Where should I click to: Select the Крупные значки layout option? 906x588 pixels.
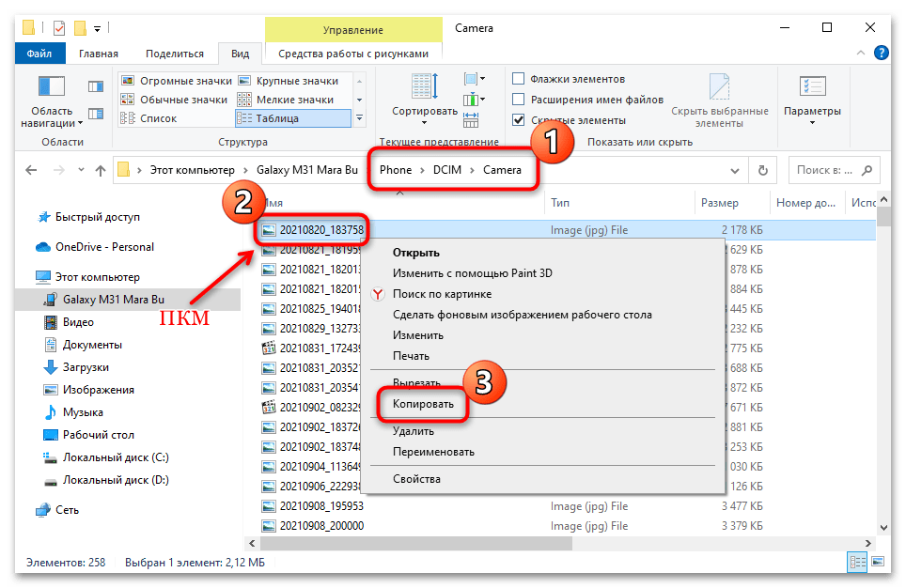pyautogui.click(x=295, y=81)
